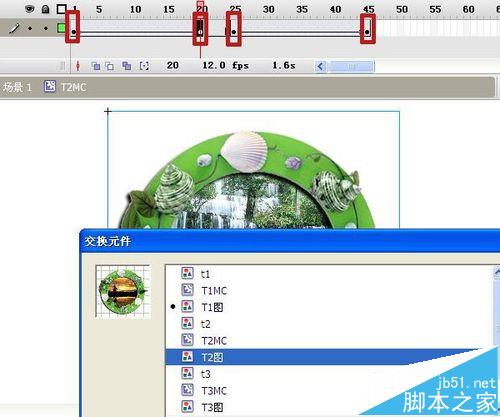Click frame number 30 on the timeline ruler
Screen dimensions: 500x417
269,9
